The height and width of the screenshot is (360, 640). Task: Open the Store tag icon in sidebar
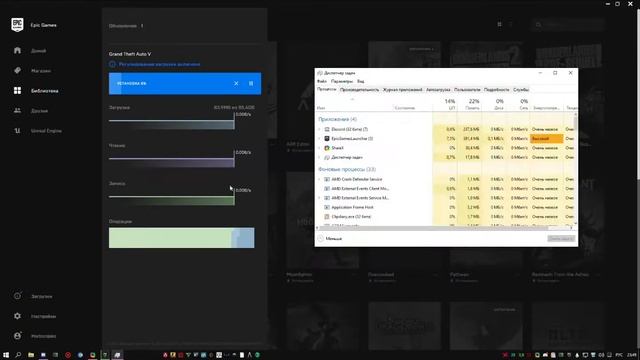click(x=17, y=71)
